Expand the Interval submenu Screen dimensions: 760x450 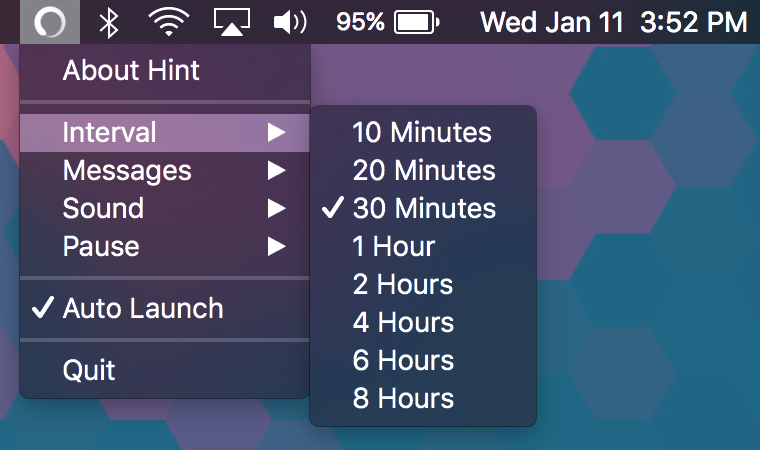(x=165, y=132)
